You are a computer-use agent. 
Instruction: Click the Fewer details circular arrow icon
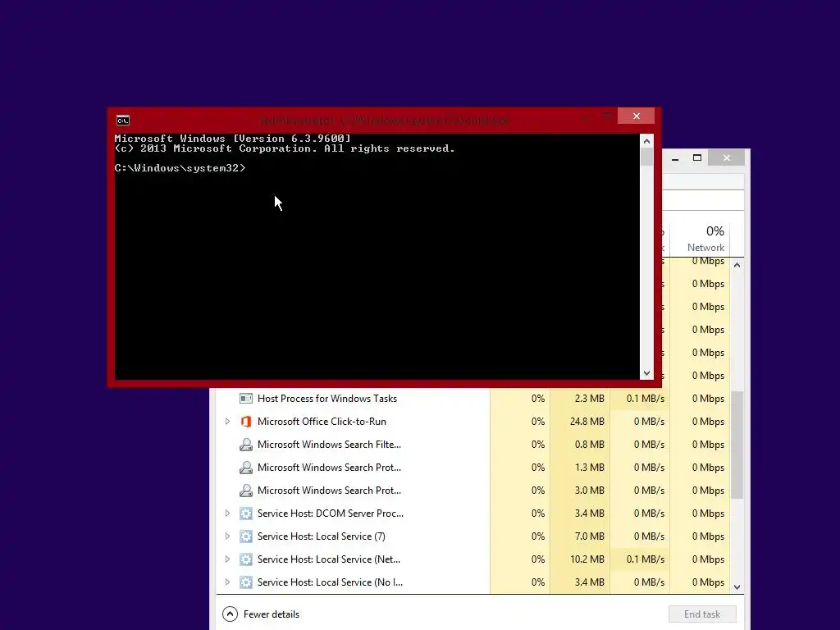click(x=230, y=614)
